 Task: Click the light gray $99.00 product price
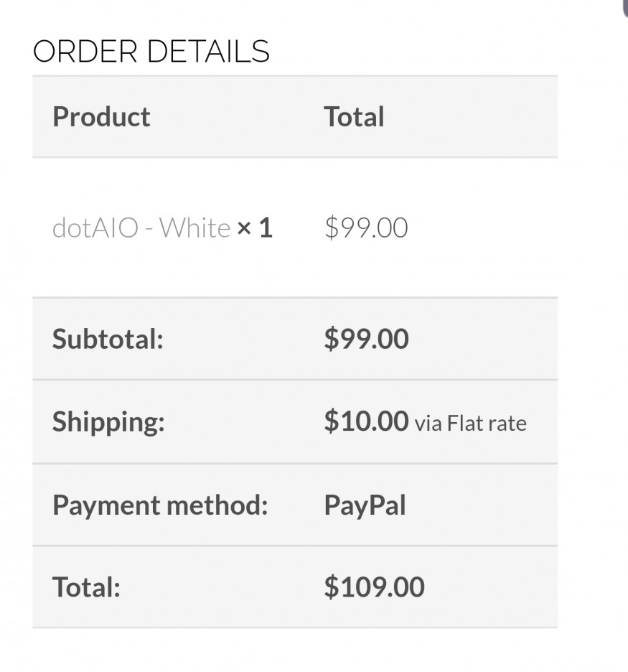[366, 228]
